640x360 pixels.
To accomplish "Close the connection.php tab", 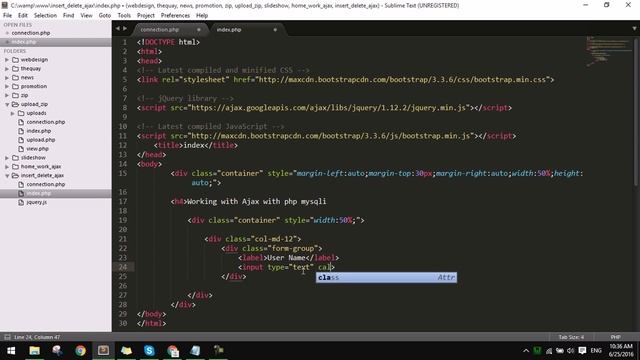I will [199, 30].
